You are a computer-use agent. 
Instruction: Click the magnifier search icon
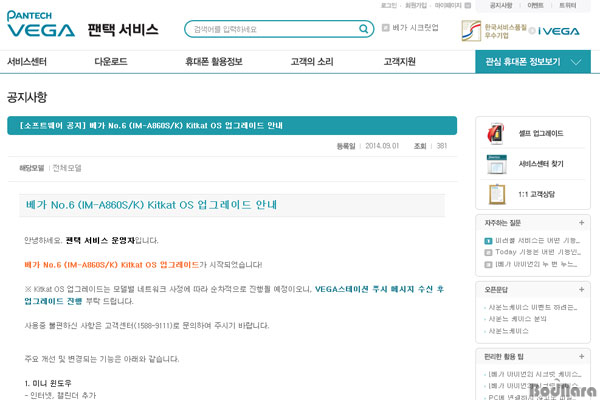(x=364, y=29)
